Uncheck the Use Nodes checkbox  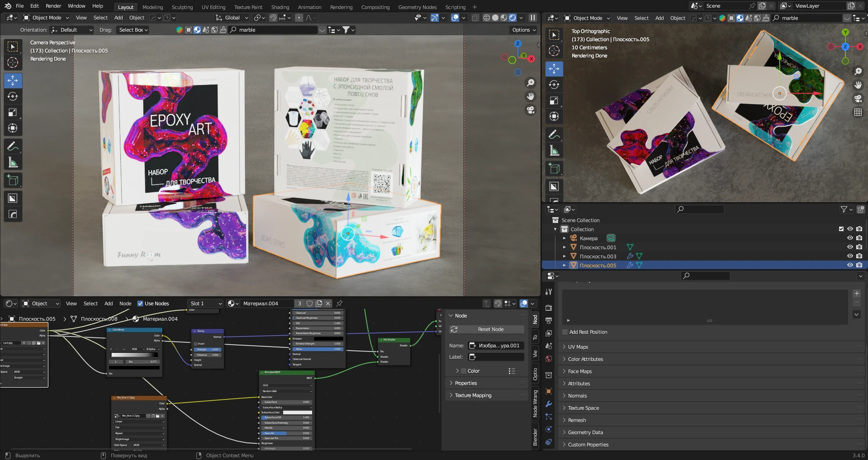(140, 304)
